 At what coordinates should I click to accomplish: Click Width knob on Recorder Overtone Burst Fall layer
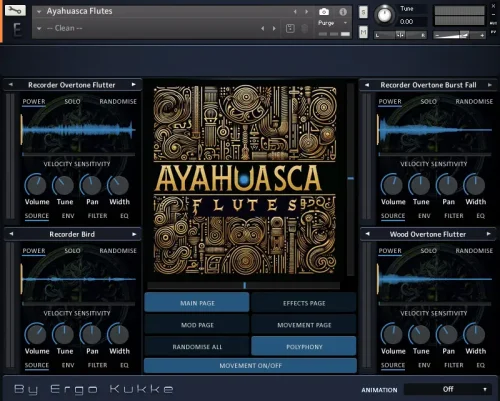click(x=475, y=185)
